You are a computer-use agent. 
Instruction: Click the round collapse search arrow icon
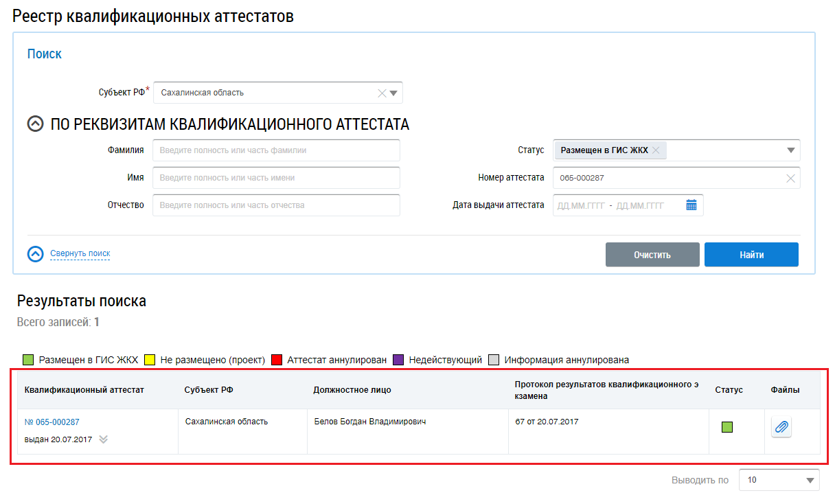click(x=35, y=254)
